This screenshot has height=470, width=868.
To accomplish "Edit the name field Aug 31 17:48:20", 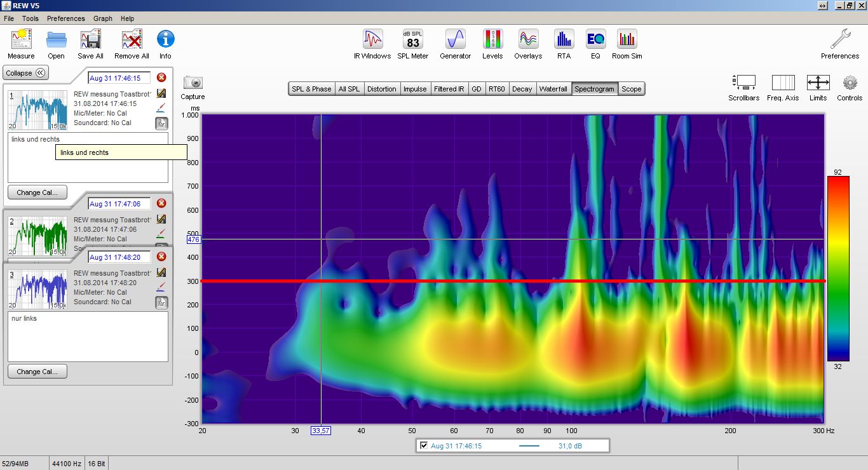I will click(119, 257).
